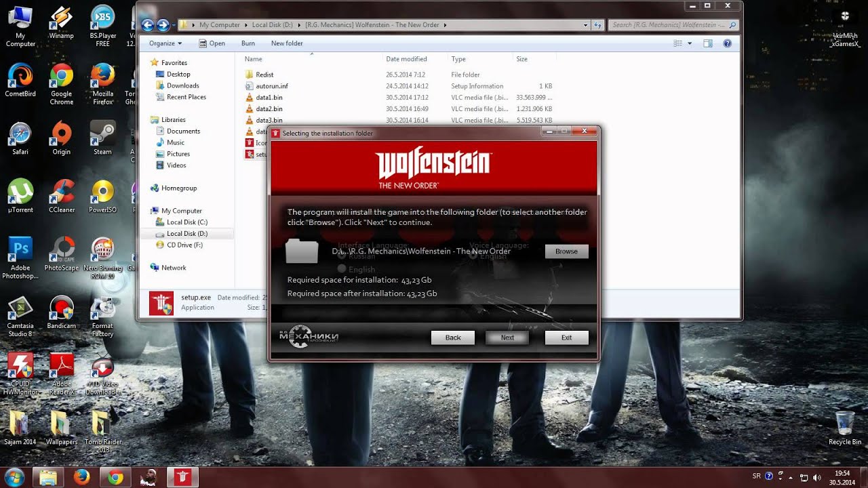Click Burn in Explorer toolbar

coord(248,43)
